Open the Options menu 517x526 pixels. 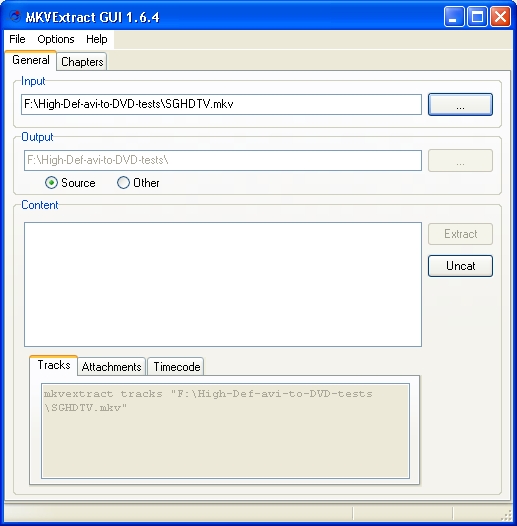tap(56, 39)
